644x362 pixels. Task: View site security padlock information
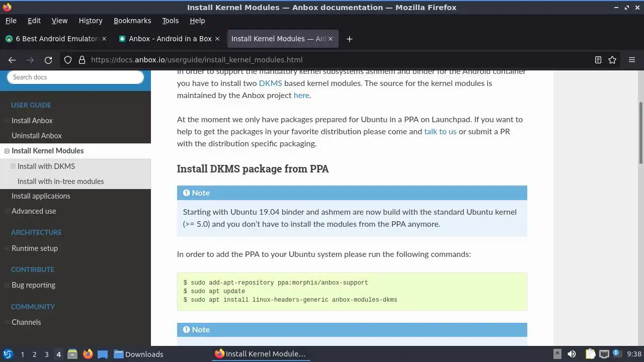[82, 60]
